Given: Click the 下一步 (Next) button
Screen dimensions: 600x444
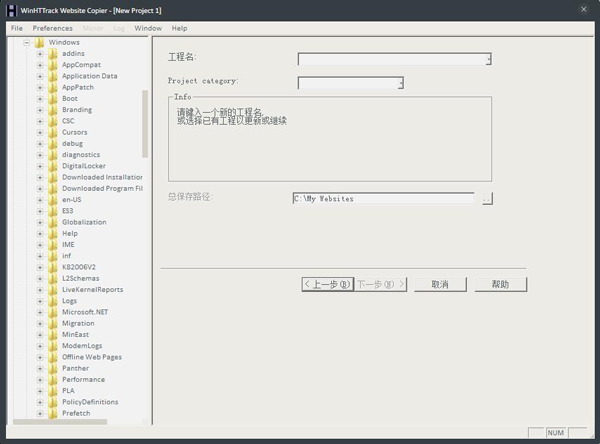Looking at the screenshot, I should click(x=380, y=284).
